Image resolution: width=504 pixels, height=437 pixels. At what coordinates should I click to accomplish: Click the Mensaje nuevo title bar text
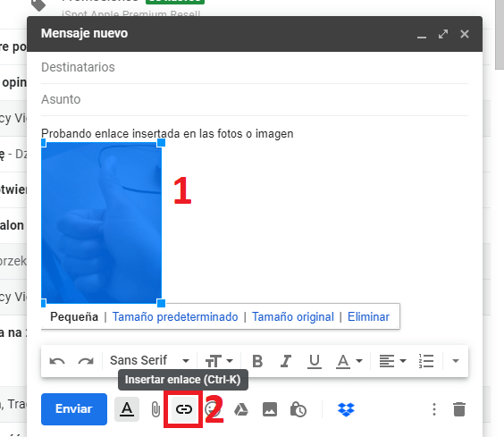tap(84, 33)
